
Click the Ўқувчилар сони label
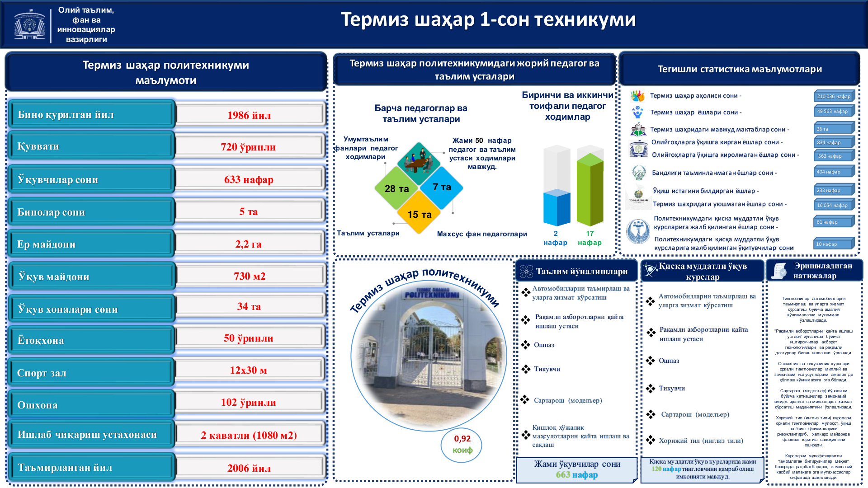click(91, 179)
